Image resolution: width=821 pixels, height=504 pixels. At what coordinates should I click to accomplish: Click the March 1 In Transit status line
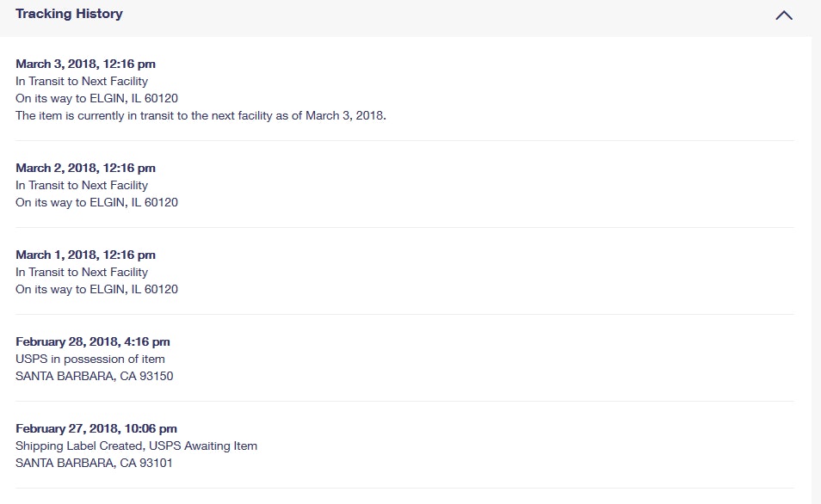tap(82, 272)
